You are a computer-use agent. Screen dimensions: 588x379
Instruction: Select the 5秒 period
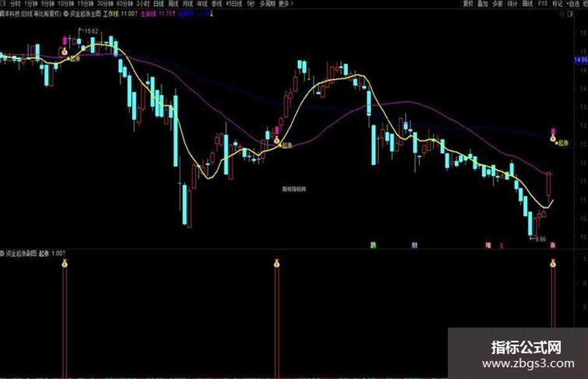[251, 4]
